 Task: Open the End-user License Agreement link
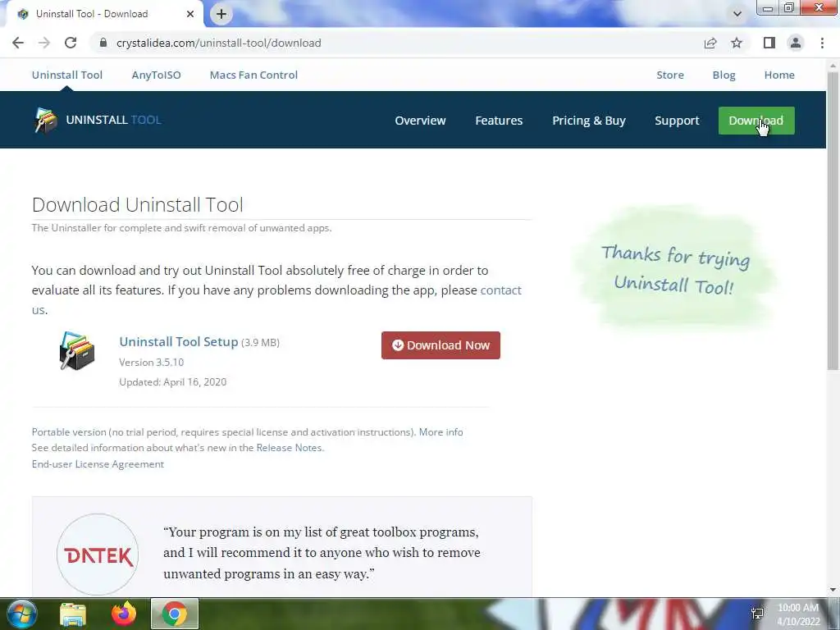(98, 464)
